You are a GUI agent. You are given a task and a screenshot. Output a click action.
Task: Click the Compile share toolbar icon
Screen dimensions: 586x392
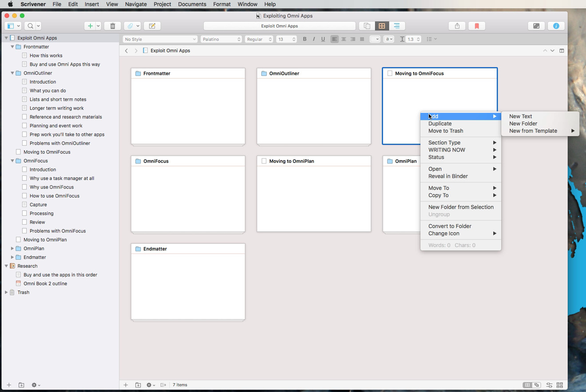coord(457,26)
